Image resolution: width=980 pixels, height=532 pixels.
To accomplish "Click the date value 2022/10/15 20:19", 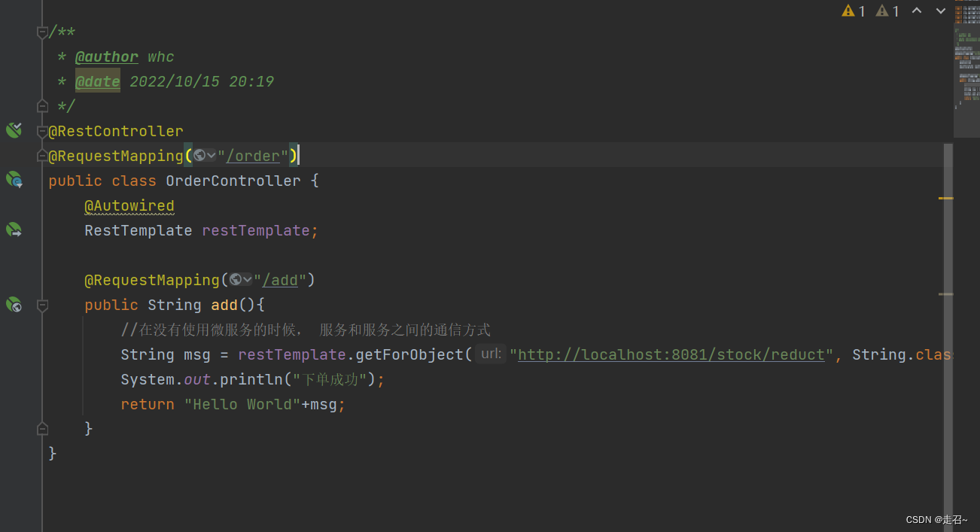I will point(202,81).
